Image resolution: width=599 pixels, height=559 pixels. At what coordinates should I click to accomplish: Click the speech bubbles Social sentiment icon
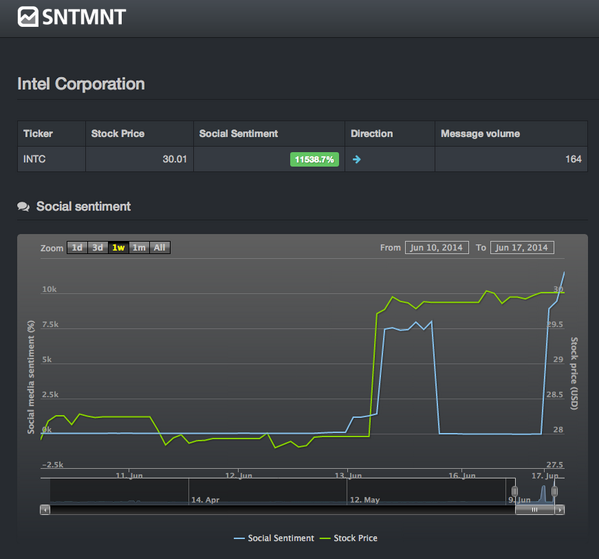[x=23, y=207]
